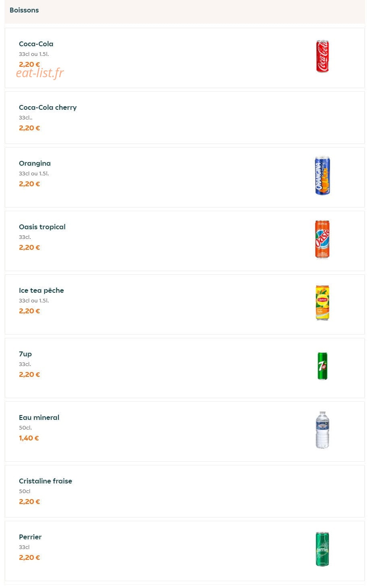Open the 7up item title
Screen dimensions: 368x588
(25, 354)
